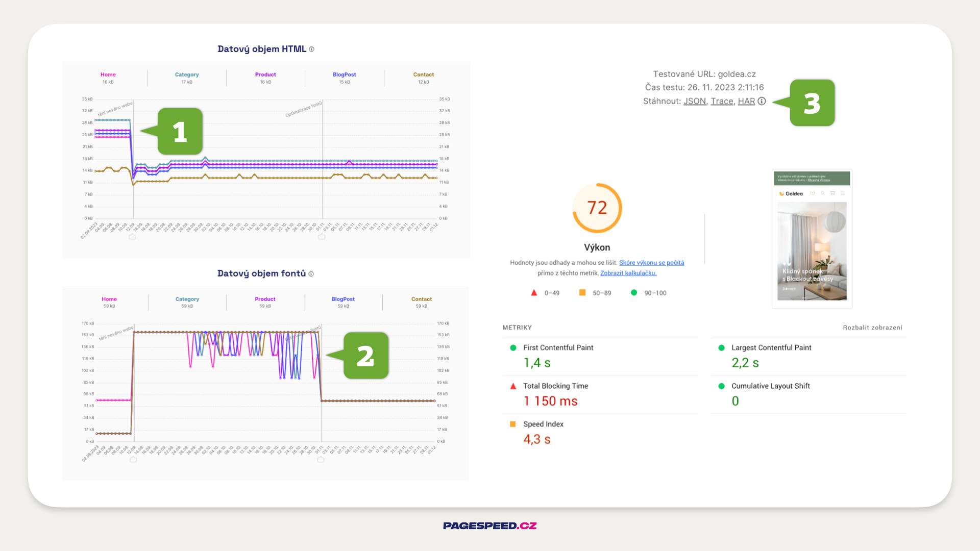Click the green circle 90–100 legend icon
This screenshot has height=551, width=980.
633,293
